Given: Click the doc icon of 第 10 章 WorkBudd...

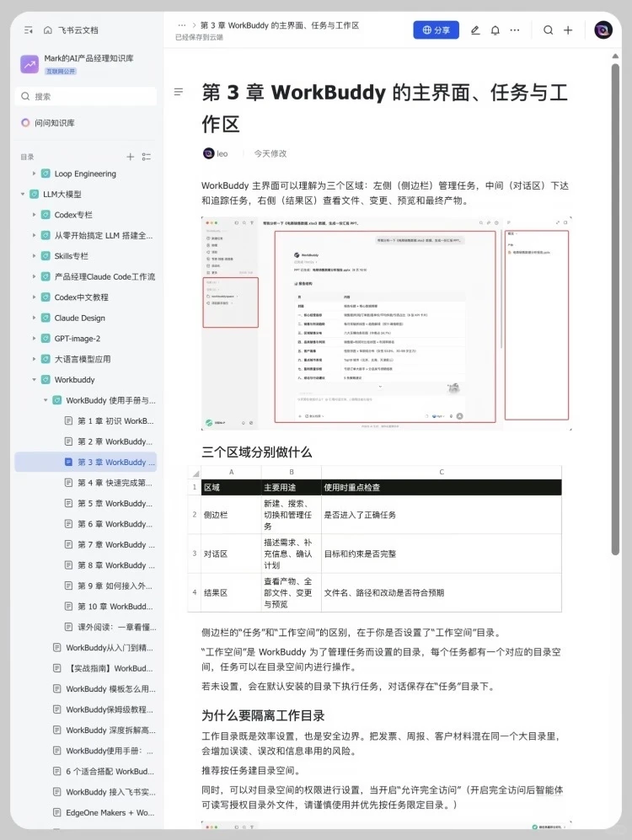Looking at the screenshot, I should [68, 607].
